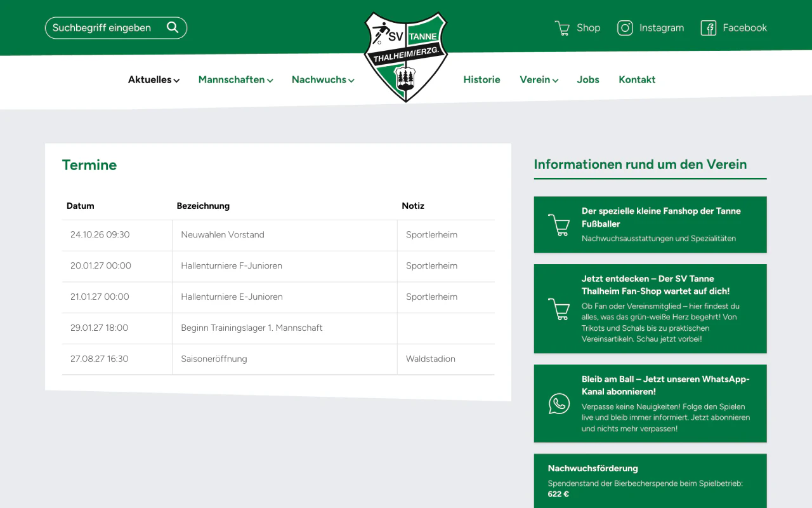The width and height of the screenshot is (812, 508).
Task: Click date '21.01.27 00:00'
Action: tap(100, 297)
